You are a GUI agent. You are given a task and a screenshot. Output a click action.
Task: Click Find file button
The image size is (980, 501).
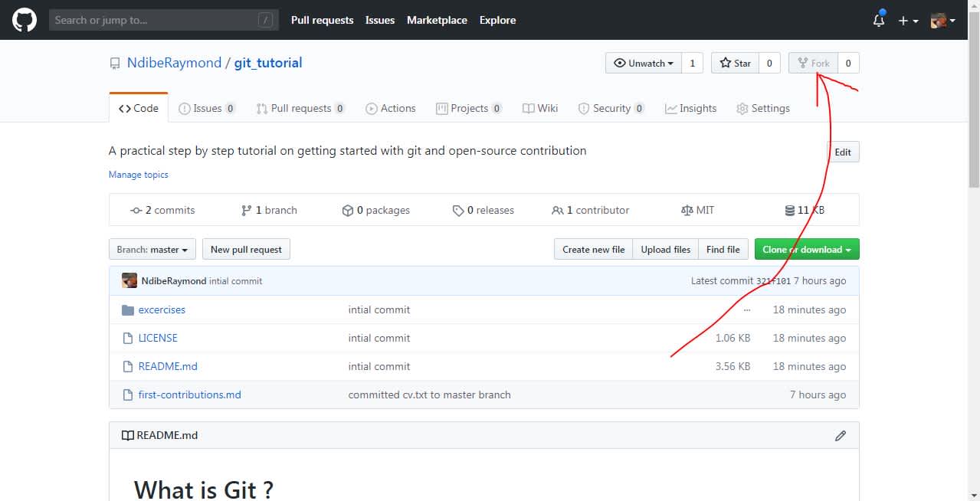coord(723,249)
